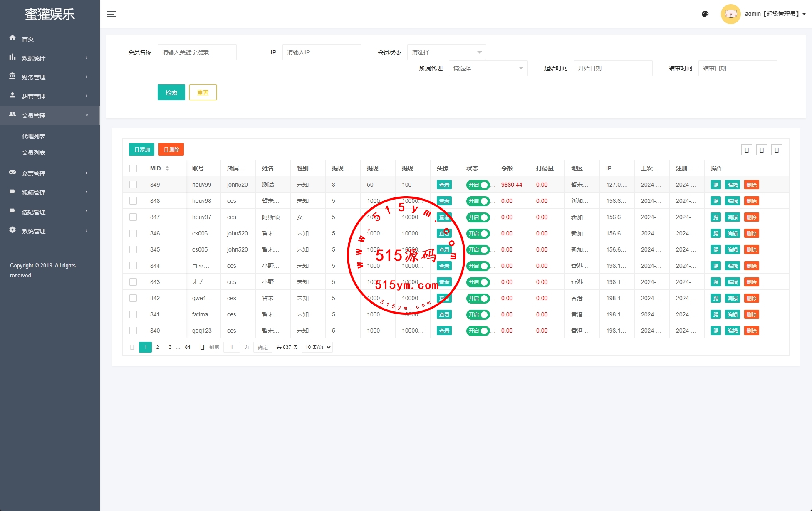
Task: Click the 系统管理 gear icon
Action: pos(12,230)
